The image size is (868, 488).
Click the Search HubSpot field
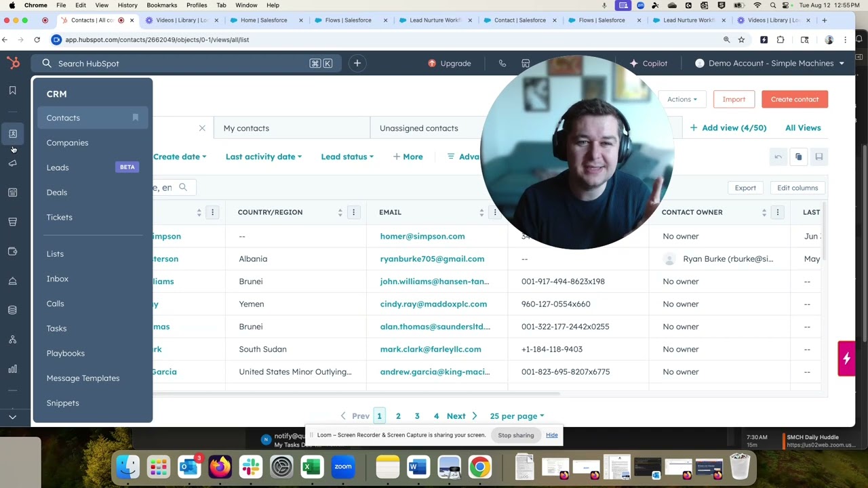(x=186, y=63)
